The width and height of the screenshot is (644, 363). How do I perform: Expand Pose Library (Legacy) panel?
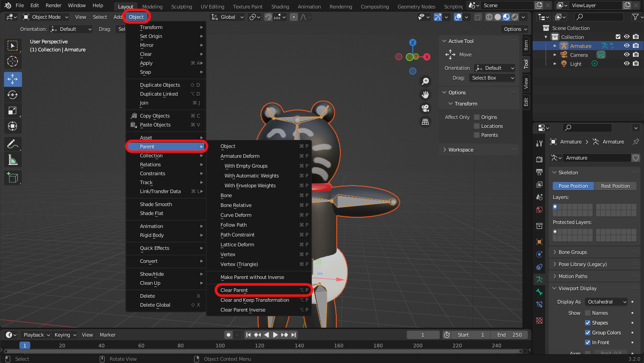pyautogui.click(x=594, y=264)
